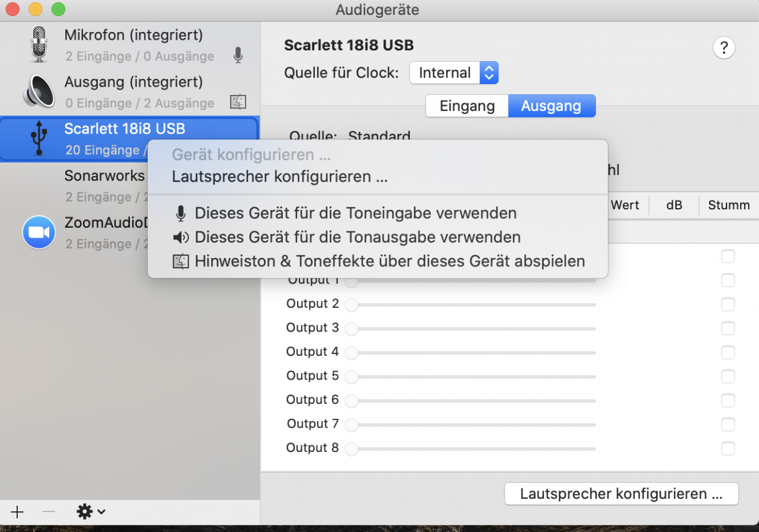
Task: Switch to the Ausgang tab
Action: pyautogui.click(x=551, y=106)
